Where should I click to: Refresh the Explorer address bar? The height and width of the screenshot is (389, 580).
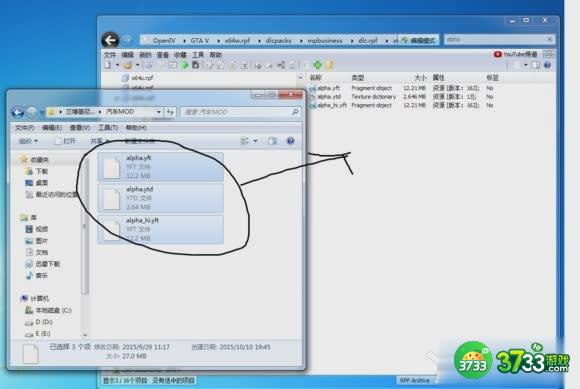[170, 112]
